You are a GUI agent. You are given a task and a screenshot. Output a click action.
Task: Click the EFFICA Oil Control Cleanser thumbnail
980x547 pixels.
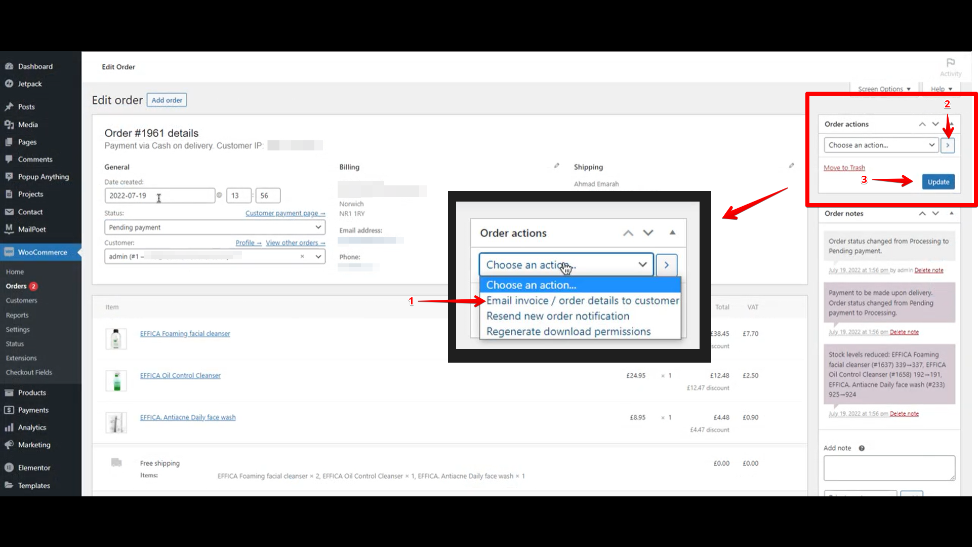point(116,380)
